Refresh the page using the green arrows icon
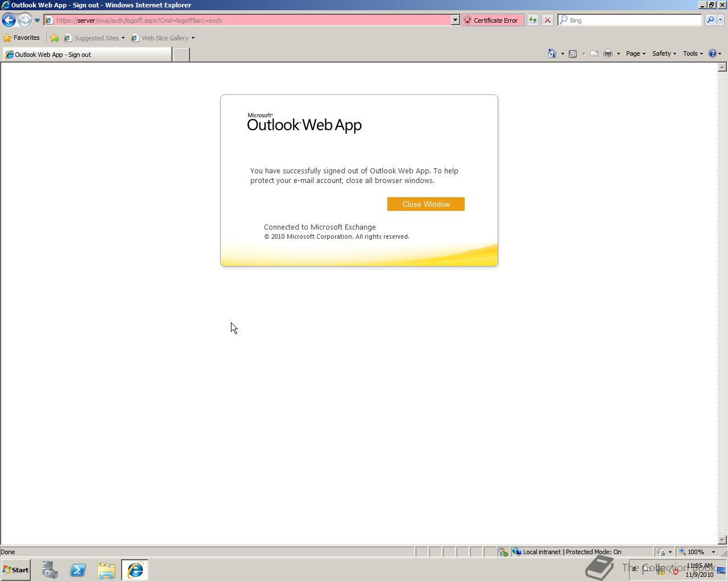Viewport: 728px width, 582px height. pos(532,20)
